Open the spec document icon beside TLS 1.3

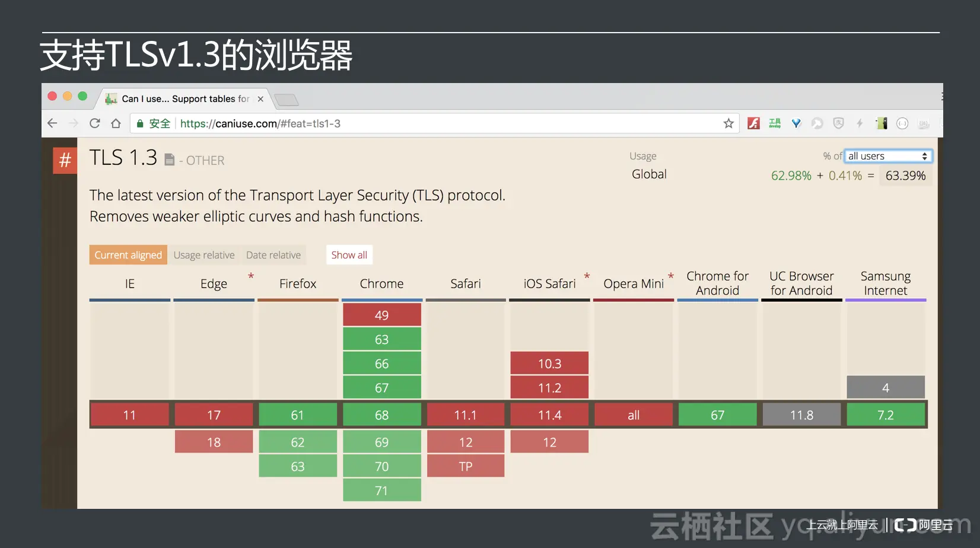pyautogui.click(x=170, y=160)
